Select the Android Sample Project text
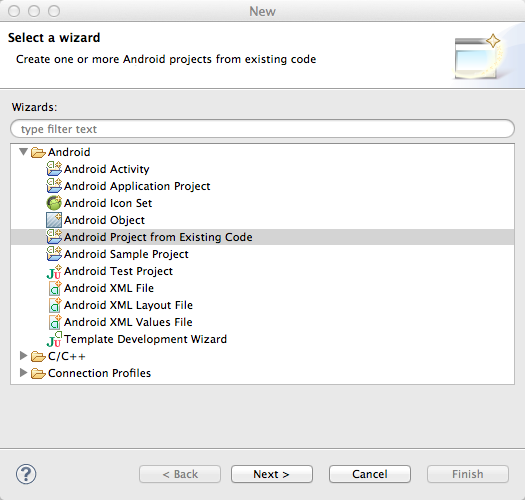The image size is (525, 500). 126,254
